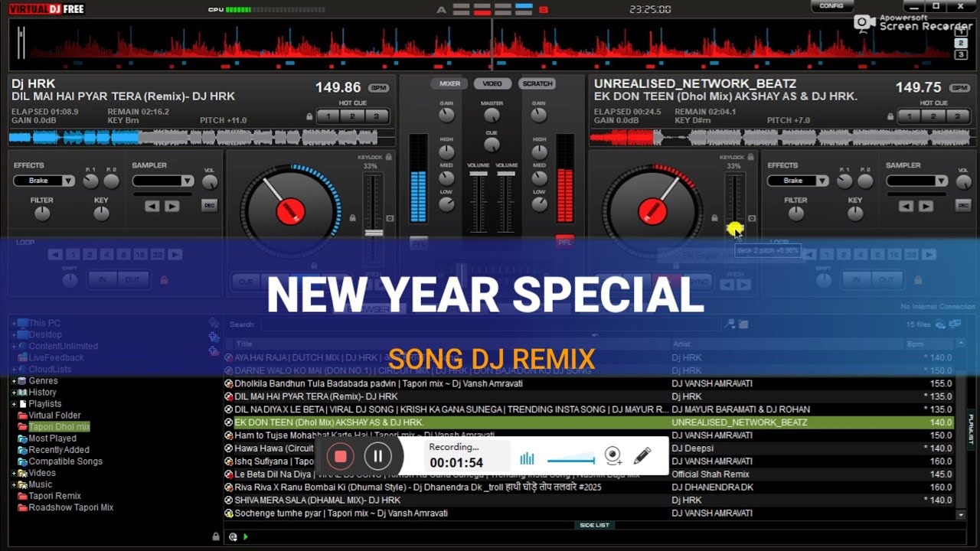Click deck 1 sampler previous arrow
Image resolution: width=980 pixels, height=551 pixels.
point(152,206)
